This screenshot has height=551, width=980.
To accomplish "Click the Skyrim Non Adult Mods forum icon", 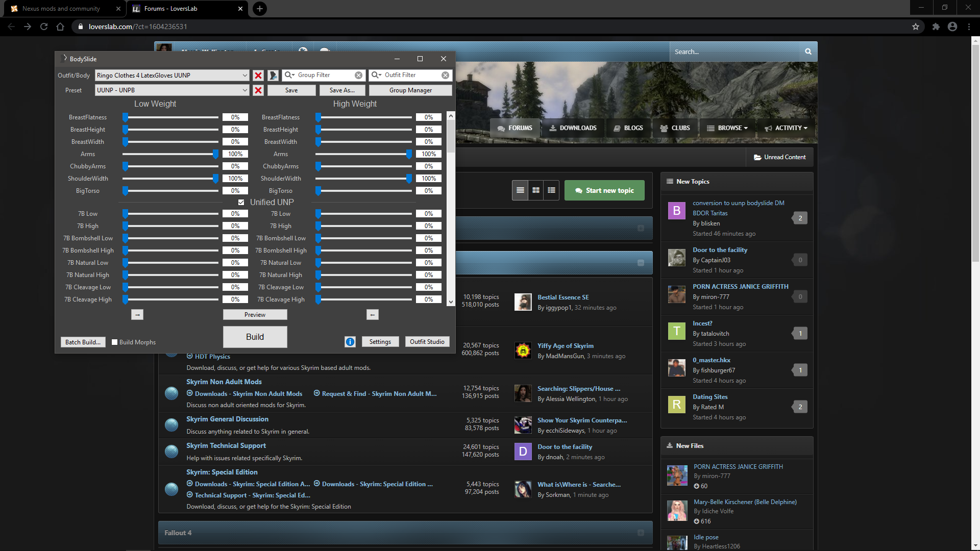I will [171, 393].
